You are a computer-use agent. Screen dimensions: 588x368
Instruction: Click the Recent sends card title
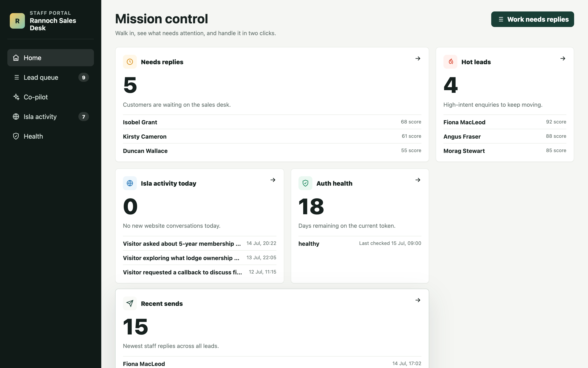point(162,304)
